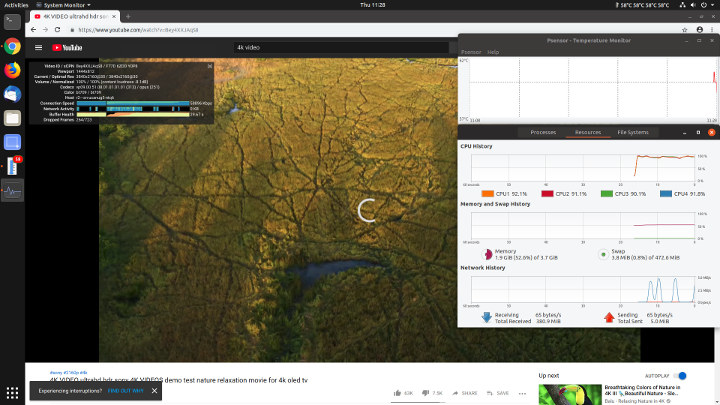
Task: Close the stats for nerds overlay
Action: (x=210, y=66)
